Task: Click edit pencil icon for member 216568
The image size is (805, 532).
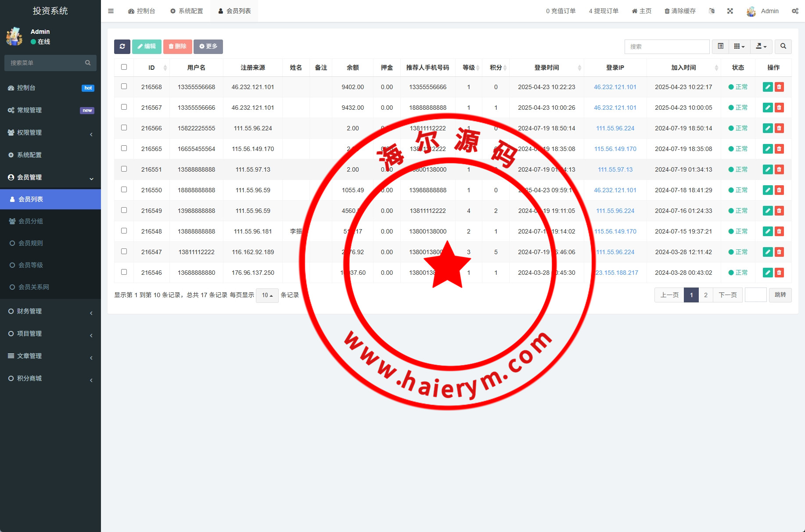Action: (768, 87)
